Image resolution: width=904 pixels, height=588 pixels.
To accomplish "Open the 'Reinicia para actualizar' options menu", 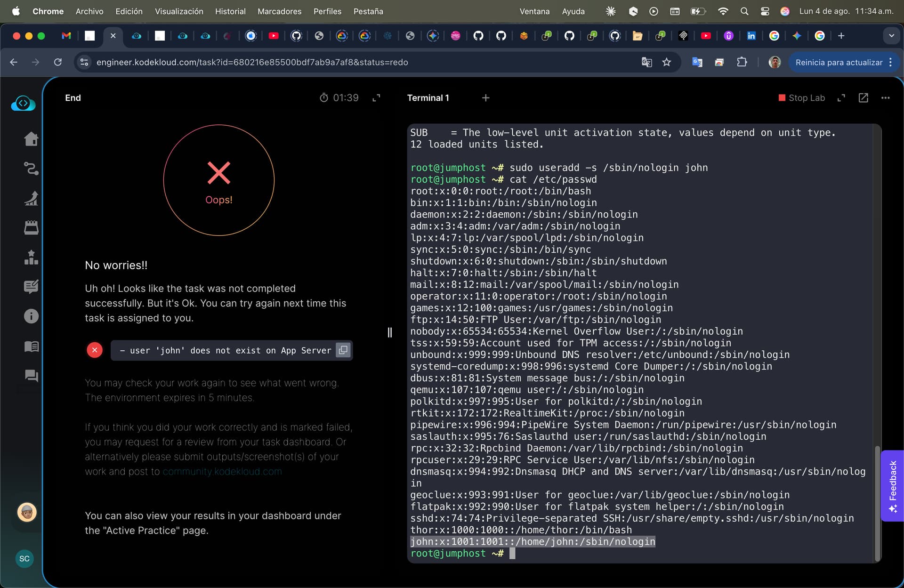I will point(890,62).
